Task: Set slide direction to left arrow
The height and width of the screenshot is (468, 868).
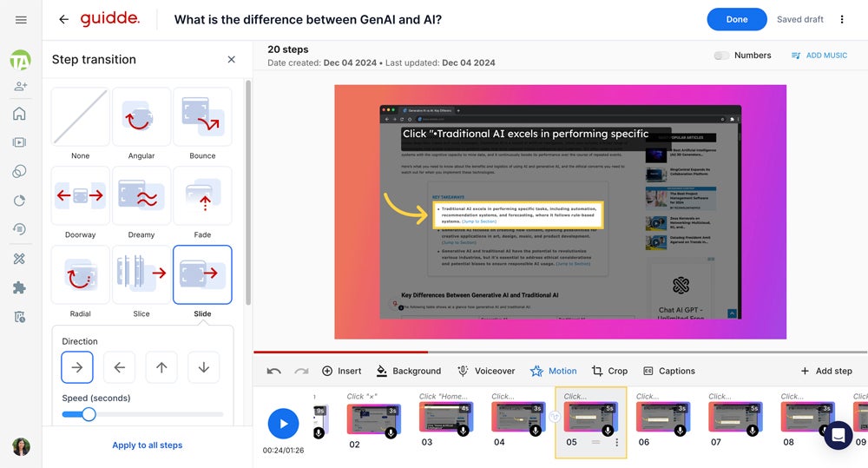Action: 119,367
